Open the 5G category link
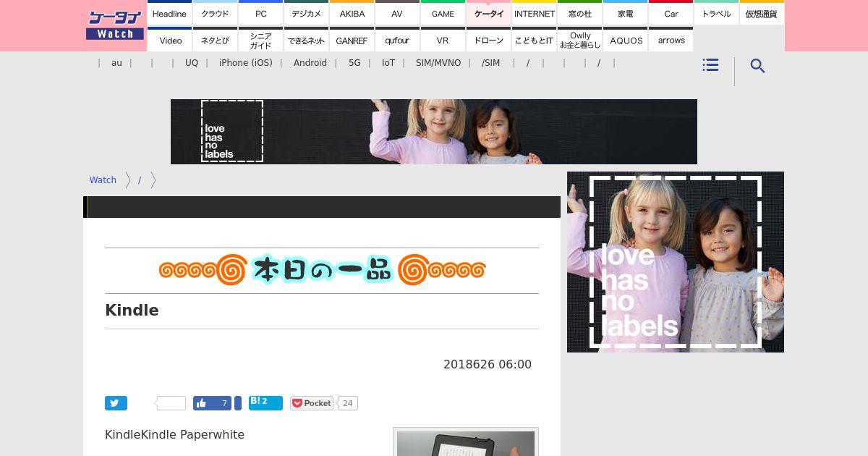868x456 pixels. coord(354,63)
